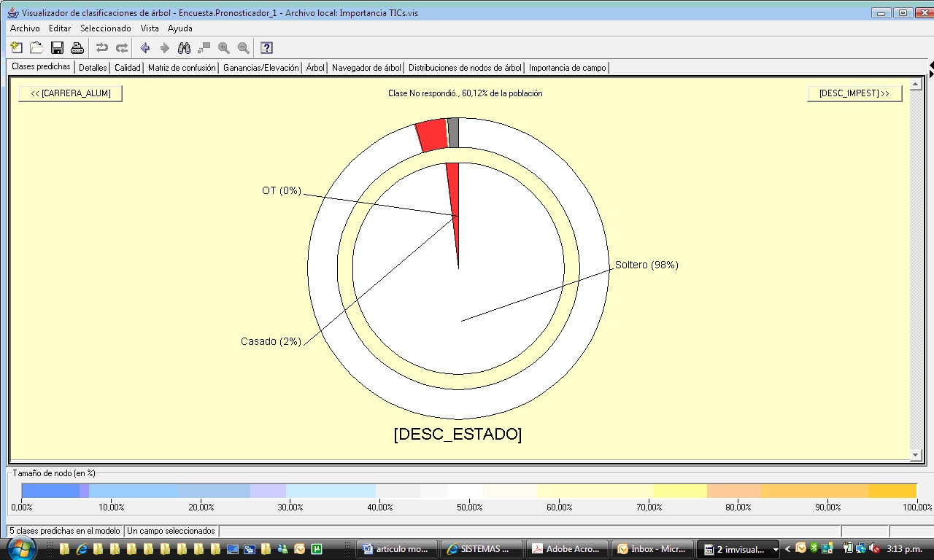Screen dimensions: 934x560
Task: Select the Navegador de árbol tab
Action: click(x=366, y=68)
